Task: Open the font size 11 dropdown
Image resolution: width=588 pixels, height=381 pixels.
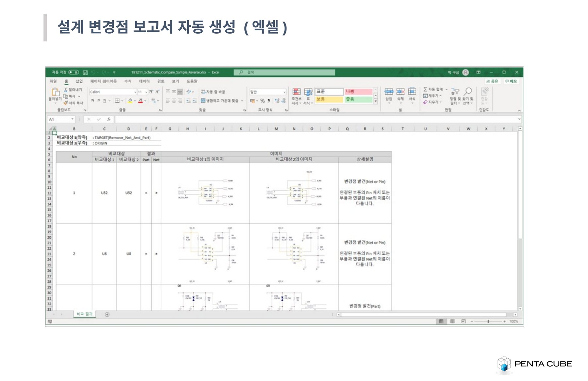Action: [146, 92]
